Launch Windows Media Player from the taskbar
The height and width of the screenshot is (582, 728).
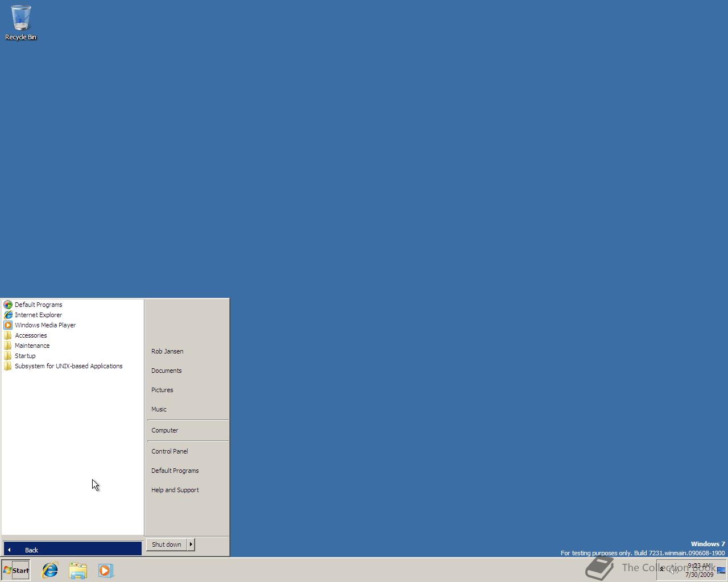click(106, 570)
